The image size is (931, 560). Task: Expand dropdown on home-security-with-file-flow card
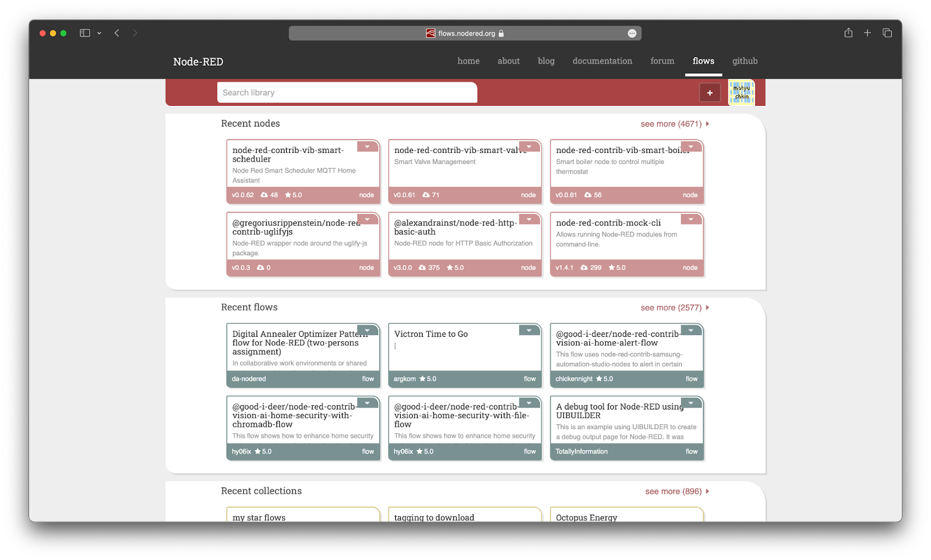[x=530, y=403]
